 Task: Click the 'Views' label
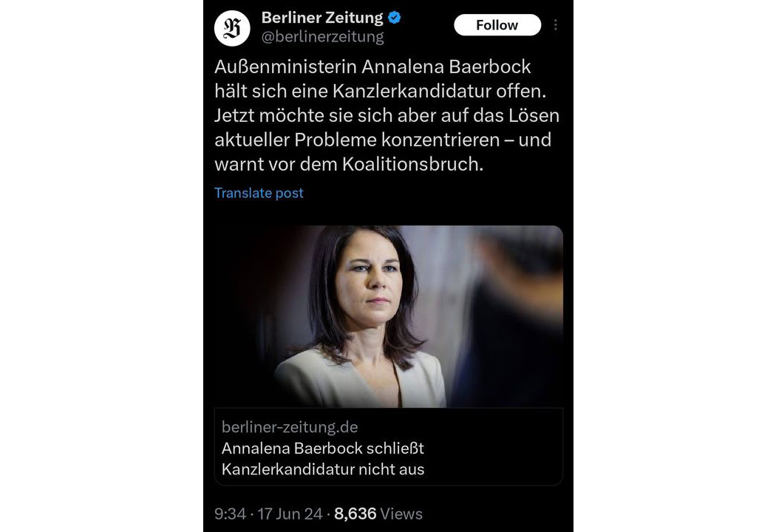401,514
